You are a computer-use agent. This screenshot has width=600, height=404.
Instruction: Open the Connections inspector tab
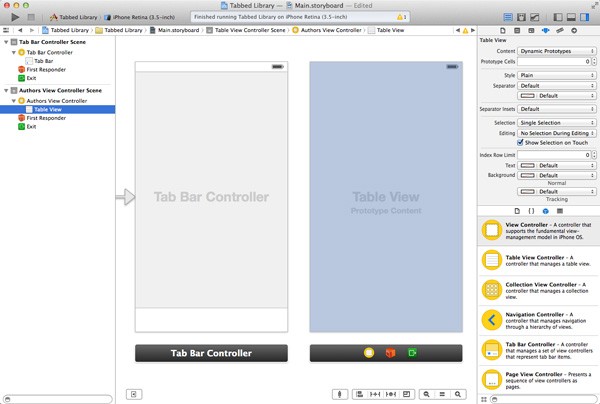pyautogui.click(x=574, y=31)
